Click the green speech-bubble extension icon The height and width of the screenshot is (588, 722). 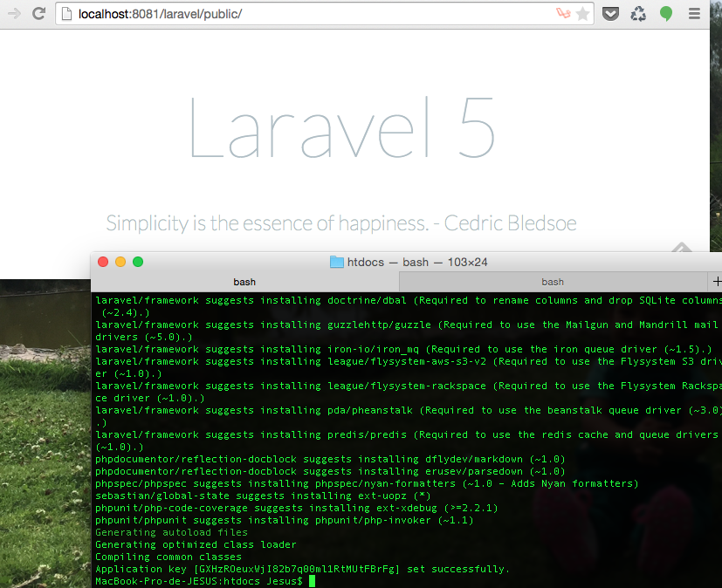pos(664,14)
